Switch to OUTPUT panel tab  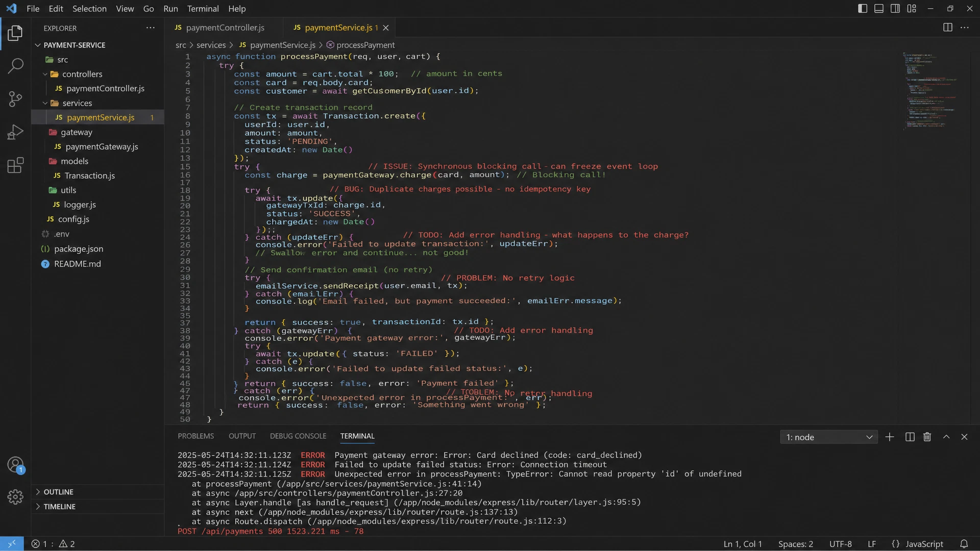pos(242,436)
